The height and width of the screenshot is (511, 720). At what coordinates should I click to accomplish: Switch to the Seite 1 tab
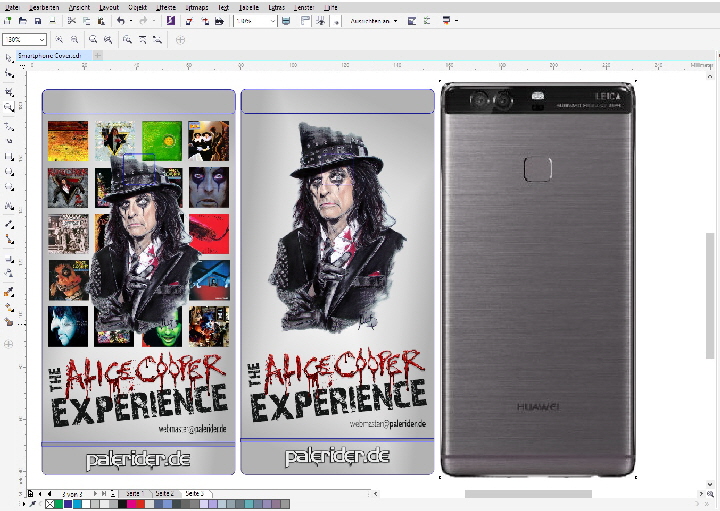coord(134,494)
